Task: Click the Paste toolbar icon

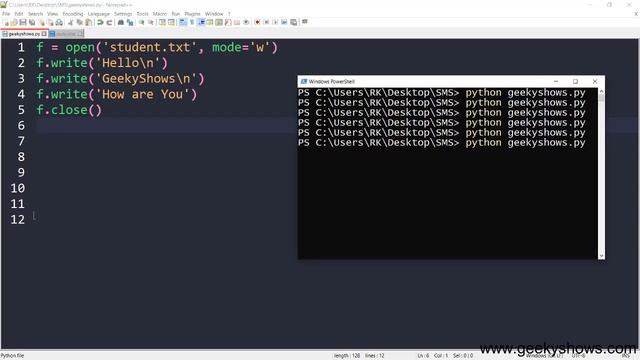Action: (88, 22)
